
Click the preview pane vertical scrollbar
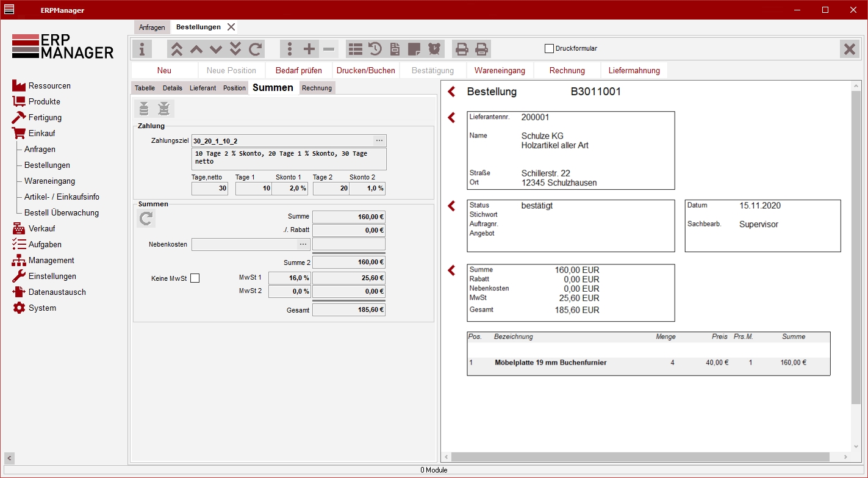pos(856,244)
